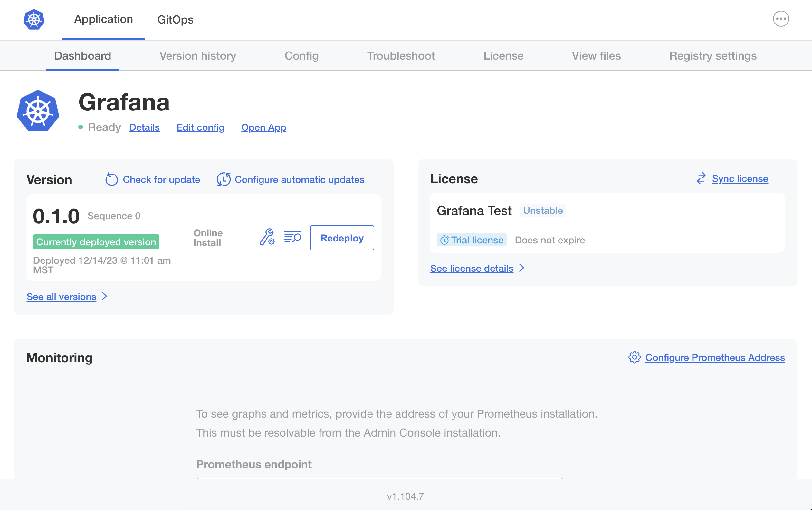Click the wrench config icon next to Redeploy
This screenshot has height=510, width=812.
[x=267, y=238]
